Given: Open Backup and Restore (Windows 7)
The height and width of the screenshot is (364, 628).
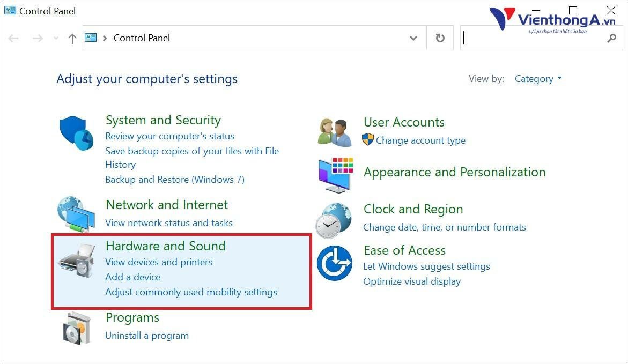Looking at the screenshot, I should tap(175, 180).
